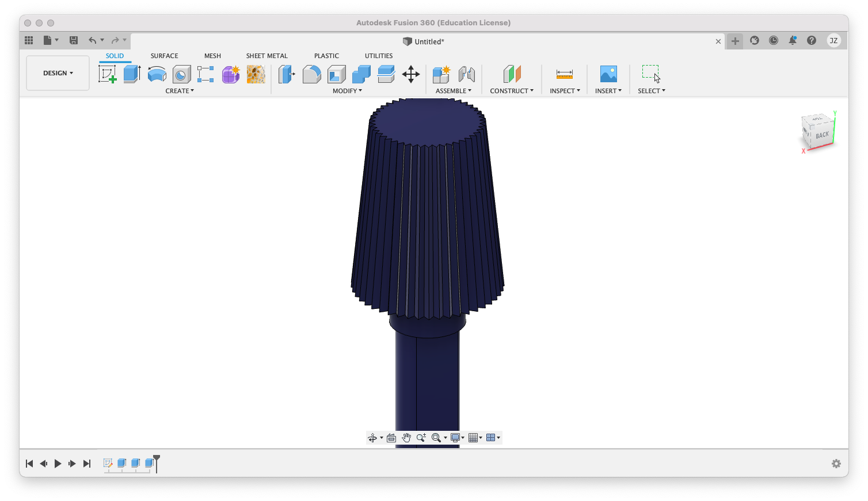Play the design timeline
This screenshot has width=868, height=501.
click(x=58, y=464)
